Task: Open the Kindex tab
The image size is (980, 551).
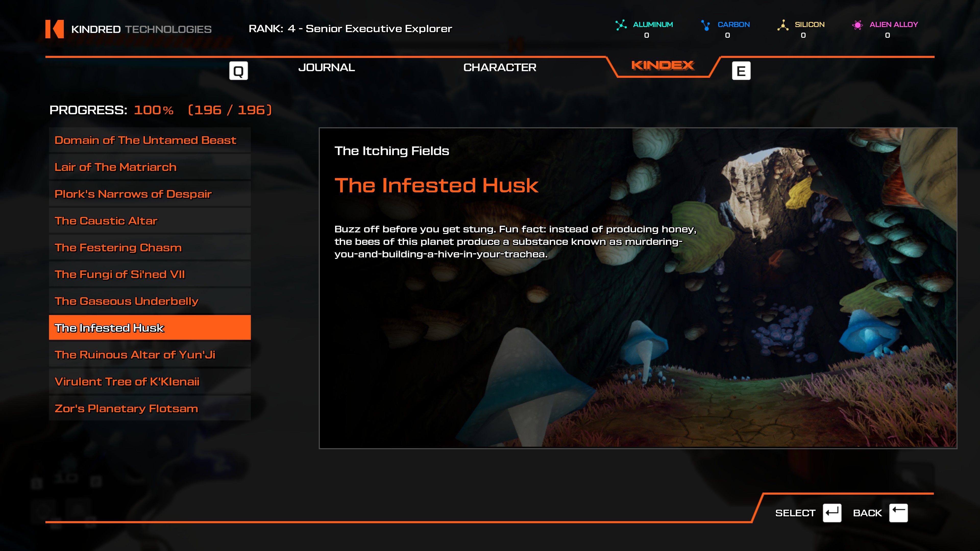Action: (x=663, y=65)
